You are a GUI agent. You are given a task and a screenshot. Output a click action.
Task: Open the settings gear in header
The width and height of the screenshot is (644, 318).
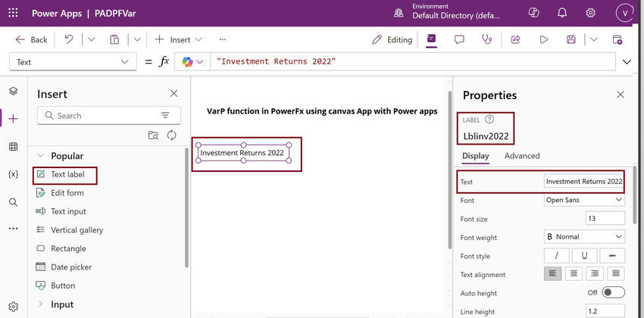591,13
